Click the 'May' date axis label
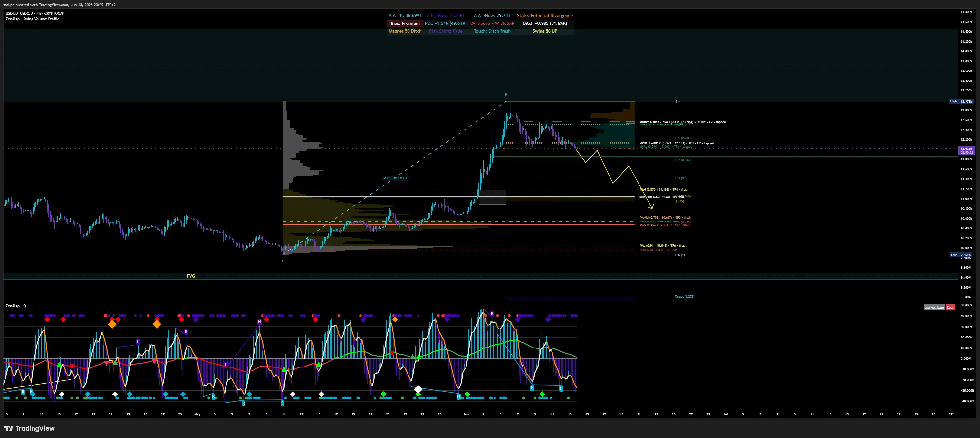980x438 pixels. tap(197, 414)
